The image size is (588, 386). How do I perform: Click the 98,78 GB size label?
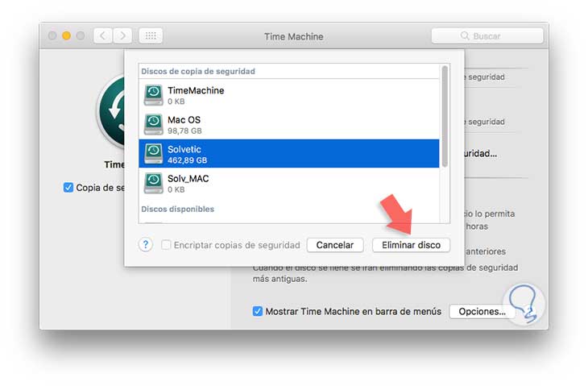tap(184, 131)
